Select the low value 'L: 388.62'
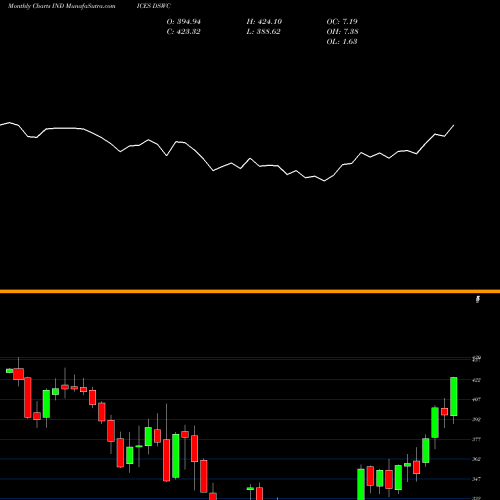The image size is (500, 500). coord(264,32)
